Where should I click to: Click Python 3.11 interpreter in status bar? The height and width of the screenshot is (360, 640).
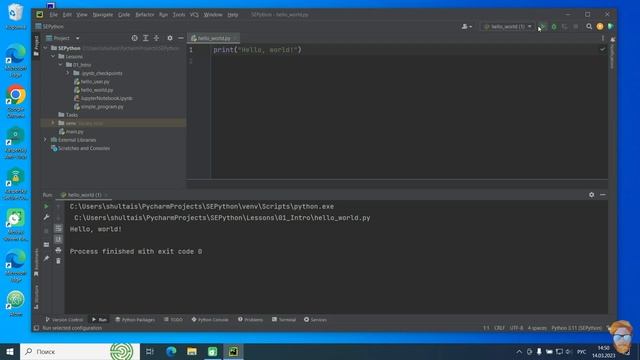tap(576, 328)
